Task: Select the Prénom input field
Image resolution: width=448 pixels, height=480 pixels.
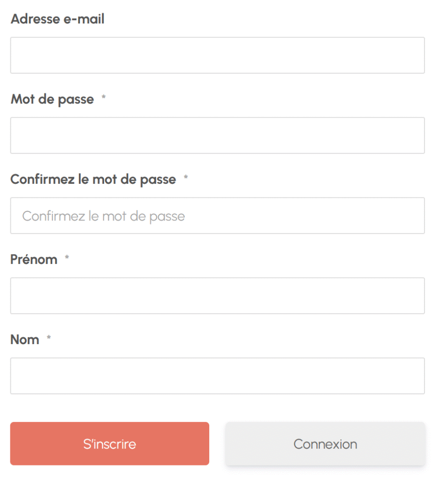Action: point(217,296)
